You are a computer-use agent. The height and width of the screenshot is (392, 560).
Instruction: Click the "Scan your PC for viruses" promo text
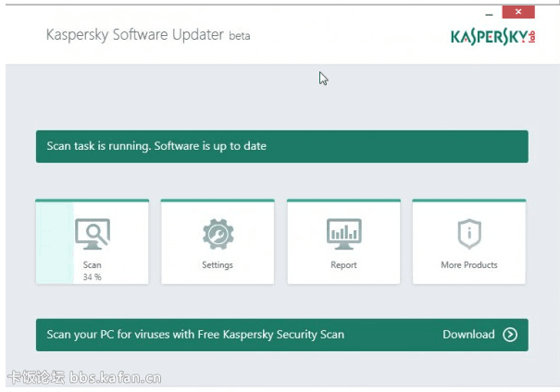click(x=195, y=335)
